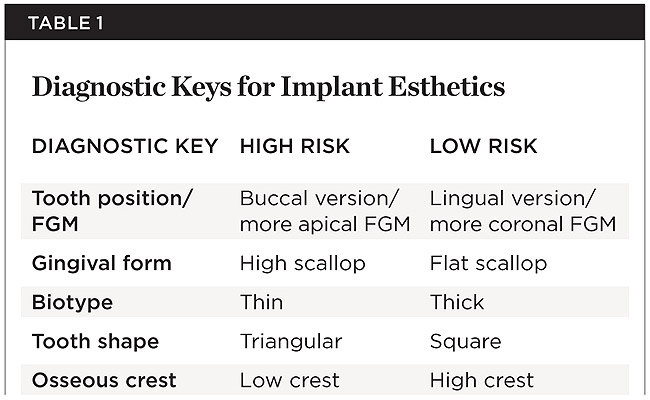650x400 pixels.
Task: Click the Diagnostic Keys for Implant Esthetics title
Action: pos(268,87)
